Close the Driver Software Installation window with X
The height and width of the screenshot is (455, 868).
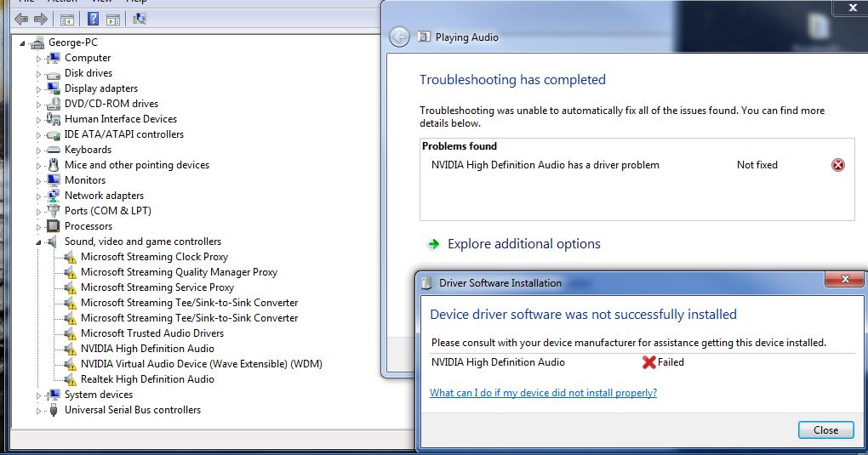845,279
